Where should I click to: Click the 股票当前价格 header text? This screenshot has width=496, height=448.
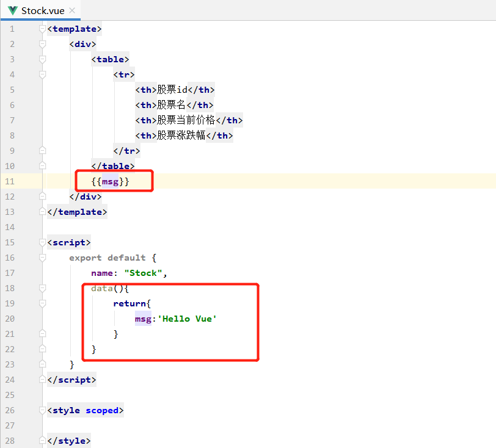point(186,120)
